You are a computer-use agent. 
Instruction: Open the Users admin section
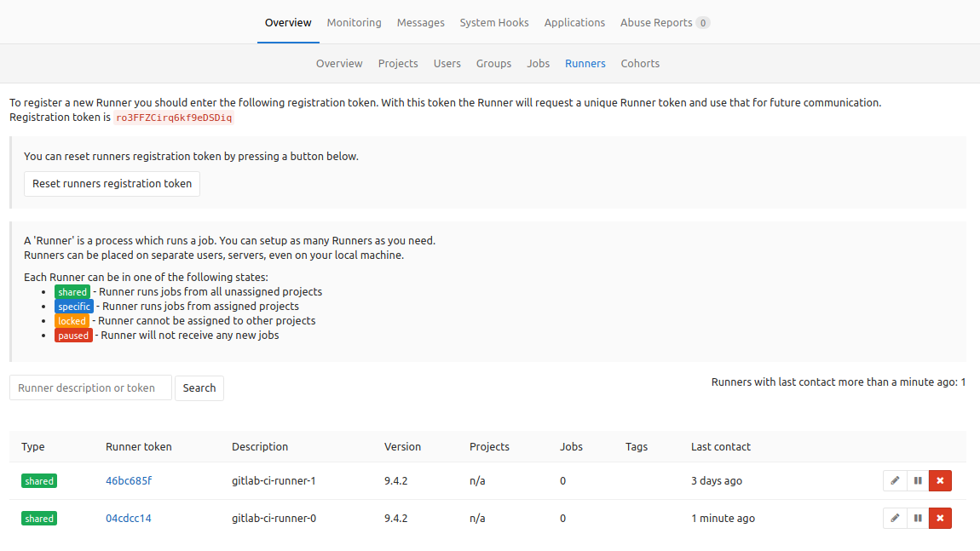447,63
